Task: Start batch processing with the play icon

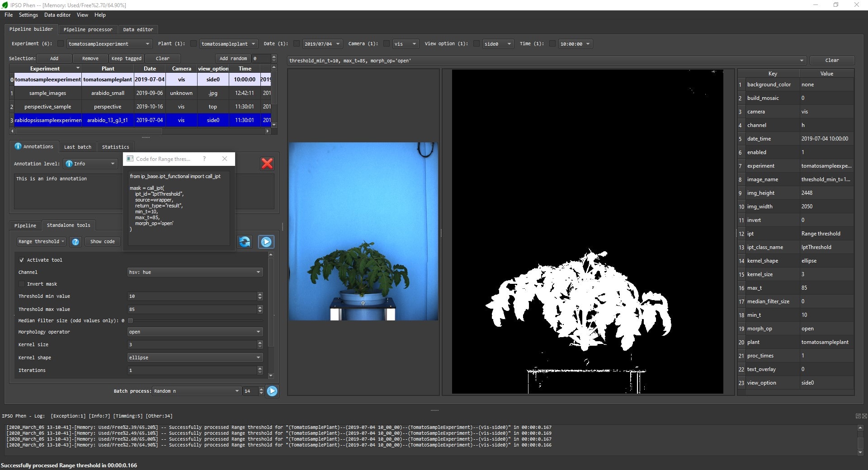Action: click(272, 391)
